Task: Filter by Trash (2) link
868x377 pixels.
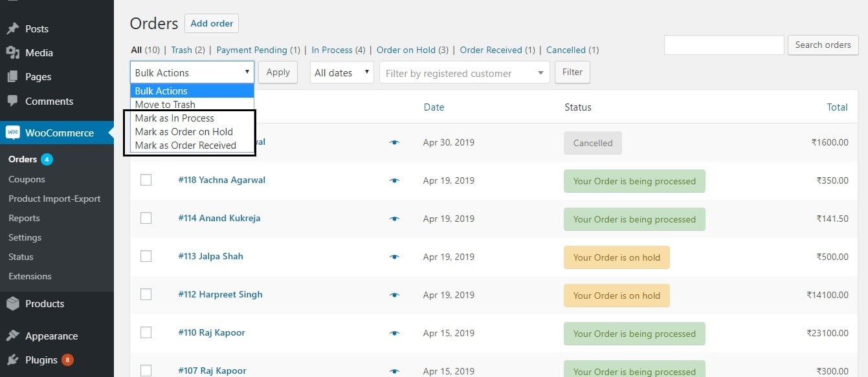Action: (x=188, y=50)
